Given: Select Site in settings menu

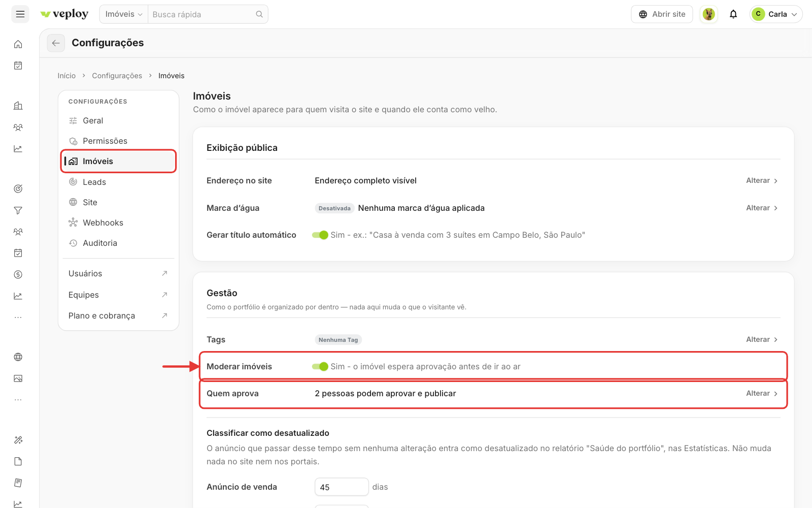Looking at the screenshot, I should 118,202.
